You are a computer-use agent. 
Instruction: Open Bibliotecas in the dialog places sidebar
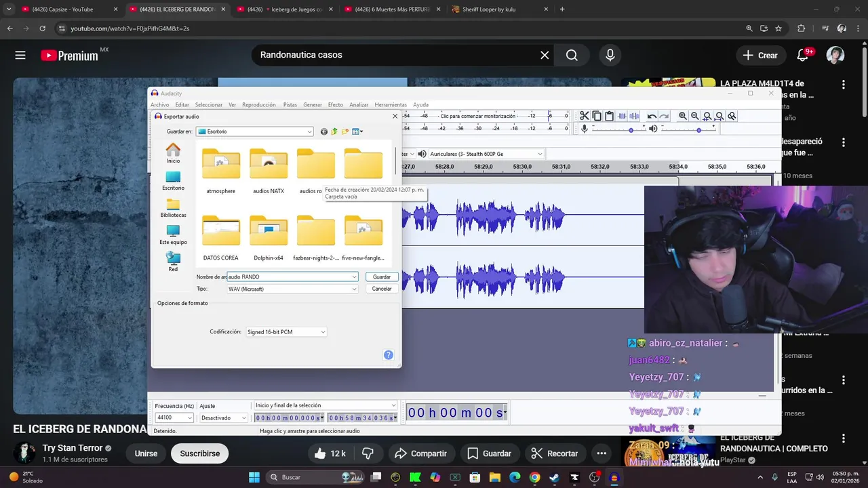click(x=173, y=208)
